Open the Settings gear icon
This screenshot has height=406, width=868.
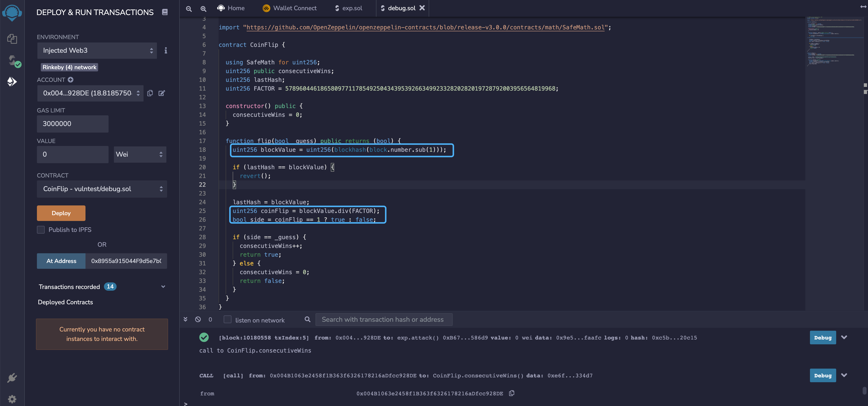click(x=12, y=399)
